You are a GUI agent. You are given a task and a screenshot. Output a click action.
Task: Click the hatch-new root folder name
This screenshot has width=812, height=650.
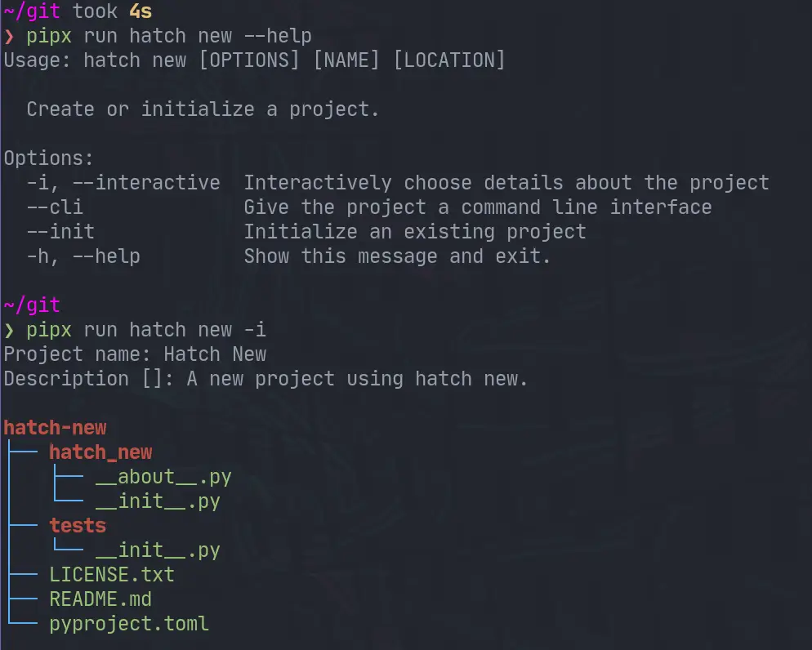[x=55, y=428]
